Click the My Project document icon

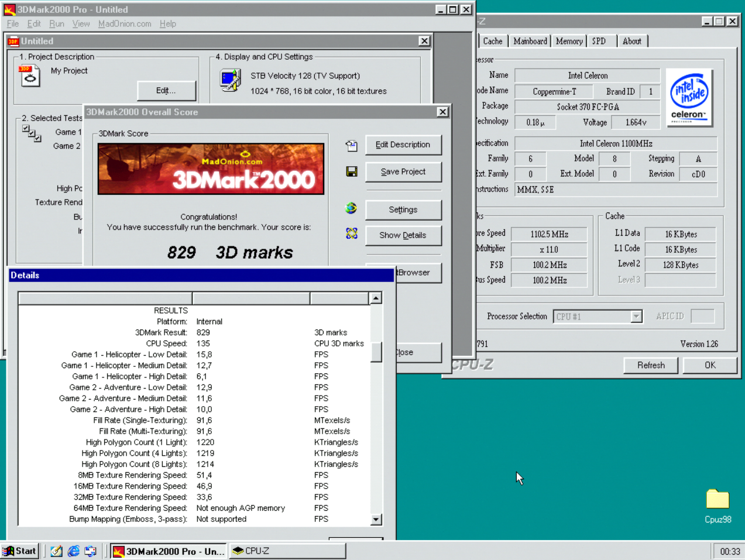[x=30, y=76]
